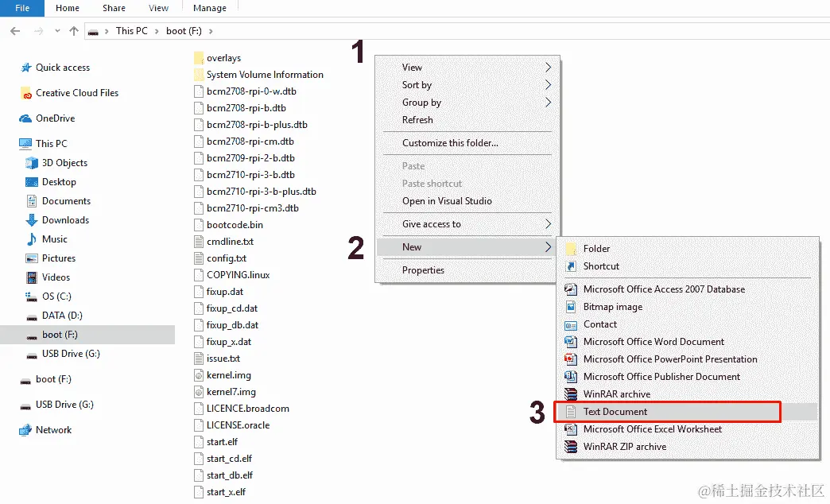This screenshot has width=830, height=504.
Task: Click the Videos film icon
Action: pos(32,277)
